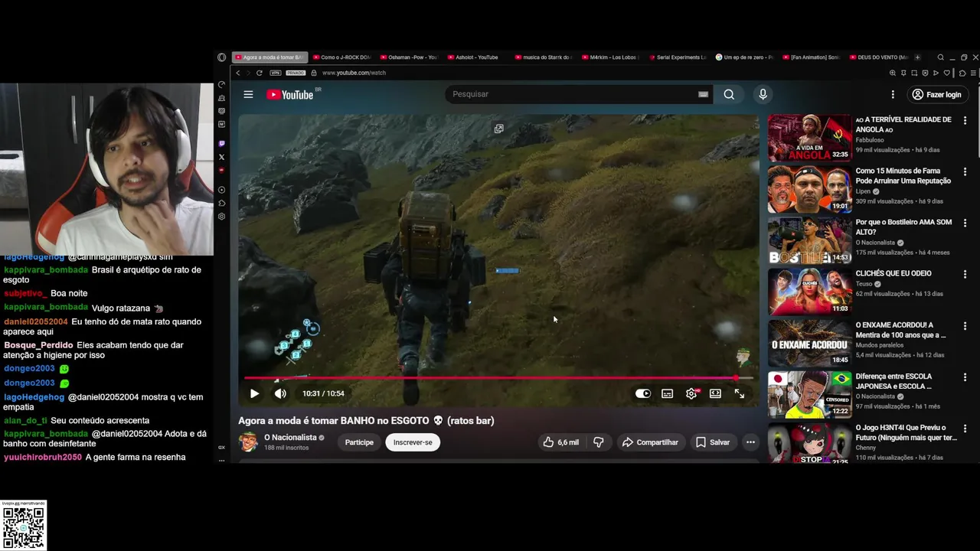Viewport: 980px width, 551px height.
Task: Open 'O ENXAME ACORDOU' thumbnail
Action: click(x=809, y=343)
